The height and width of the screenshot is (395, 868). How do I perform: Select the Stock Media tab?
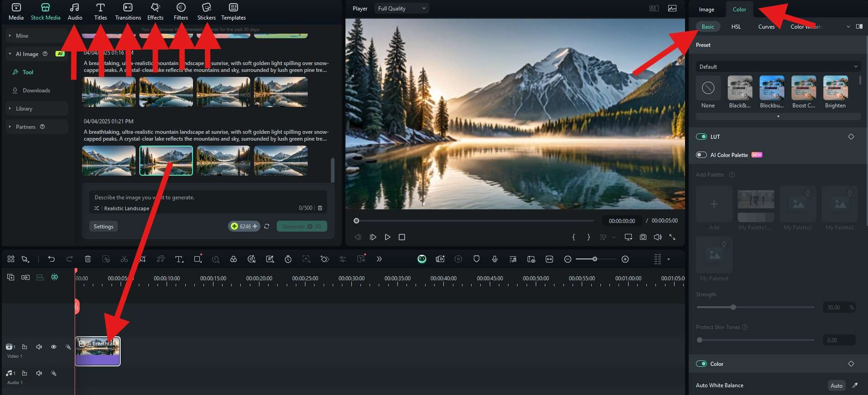(46, 12)
